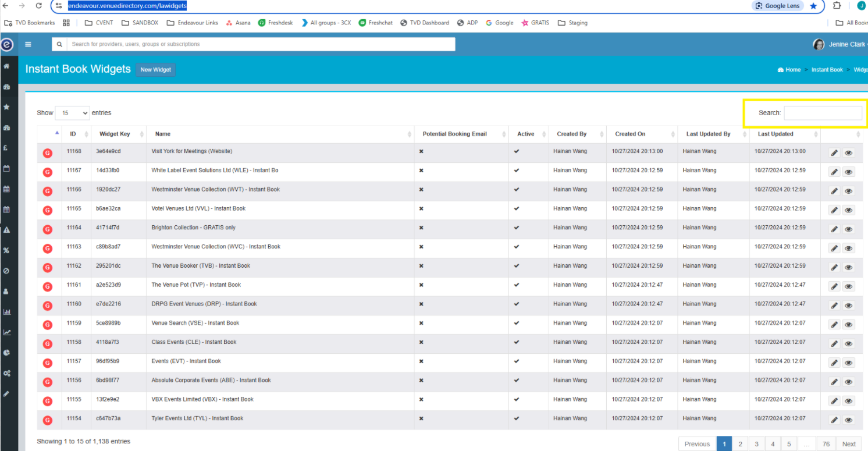The height and width of the screenshot is (451, 868).
Task: View The Venue Booker (TVB) eye icon
Action: click(849, 268)
